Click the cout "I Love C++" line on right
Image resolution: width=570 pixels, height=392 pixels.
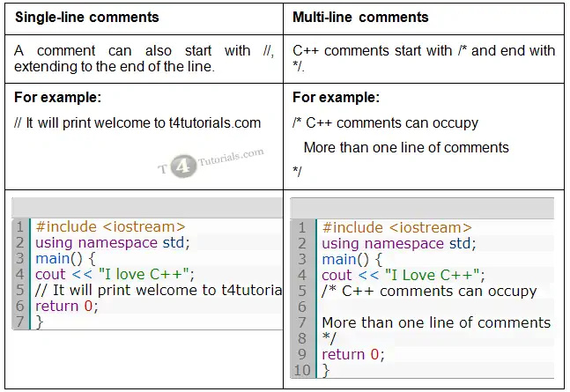pyautogui.click(x=403, y=275)
